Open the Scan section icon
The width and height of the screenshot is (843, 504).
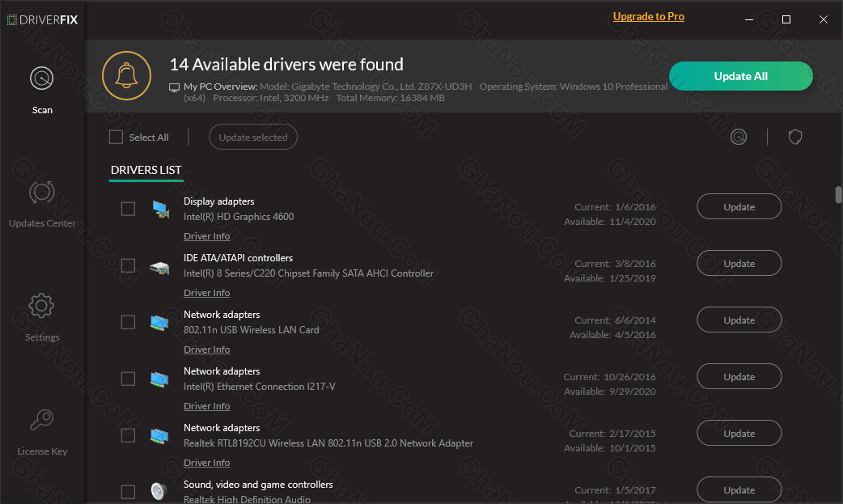[41, 78]
